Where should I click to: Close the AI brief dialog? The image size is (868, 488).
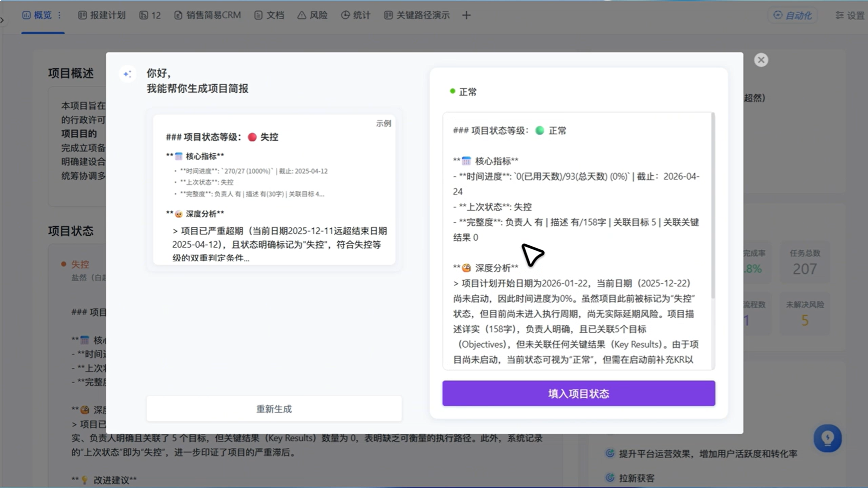[x=761, y=60]
